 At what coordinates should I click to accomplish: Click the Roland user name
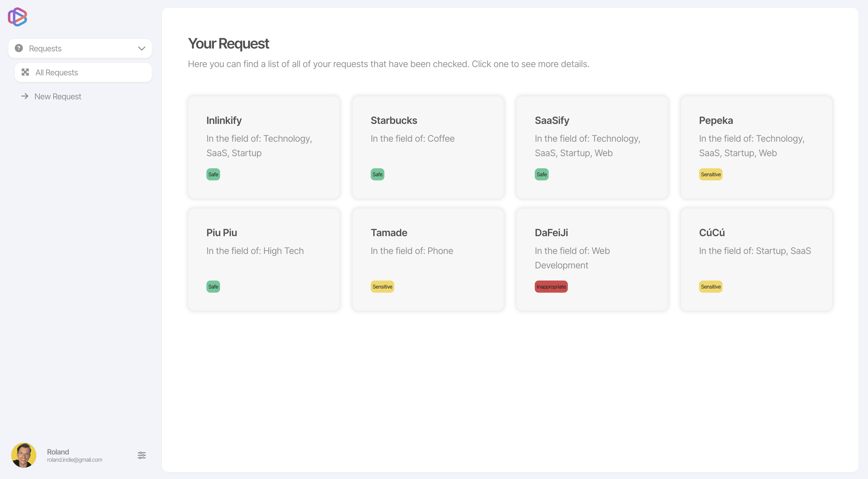point(58,452)
